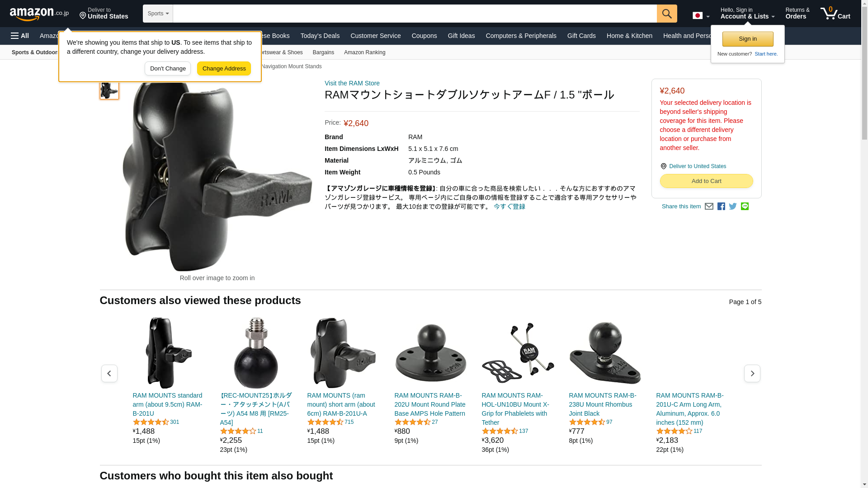This screenshot has width=868, height=488.
Task: Go to Amazon.co.jp home logo
Action: [x=39, y=14]
